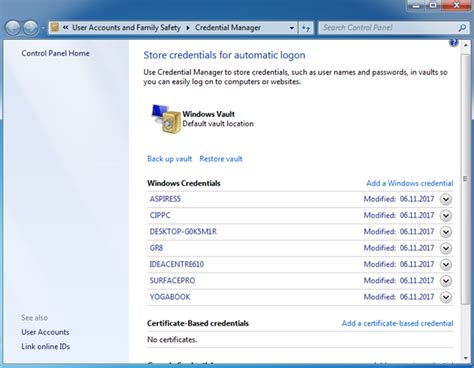Click the blue help question mark icon
This screenshot has width=474, height=368.
coord(453,43)
